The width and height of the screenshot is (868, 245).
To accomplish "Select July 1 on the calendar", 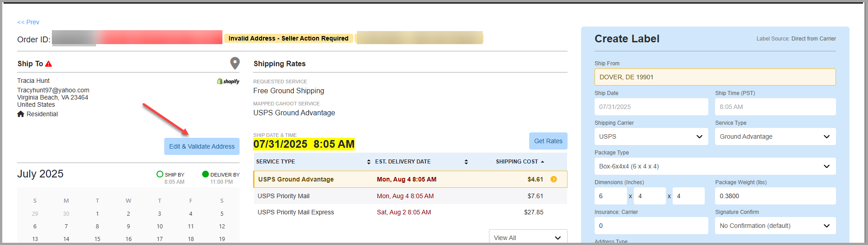I will pyautogui.click(x=97, y=214).
